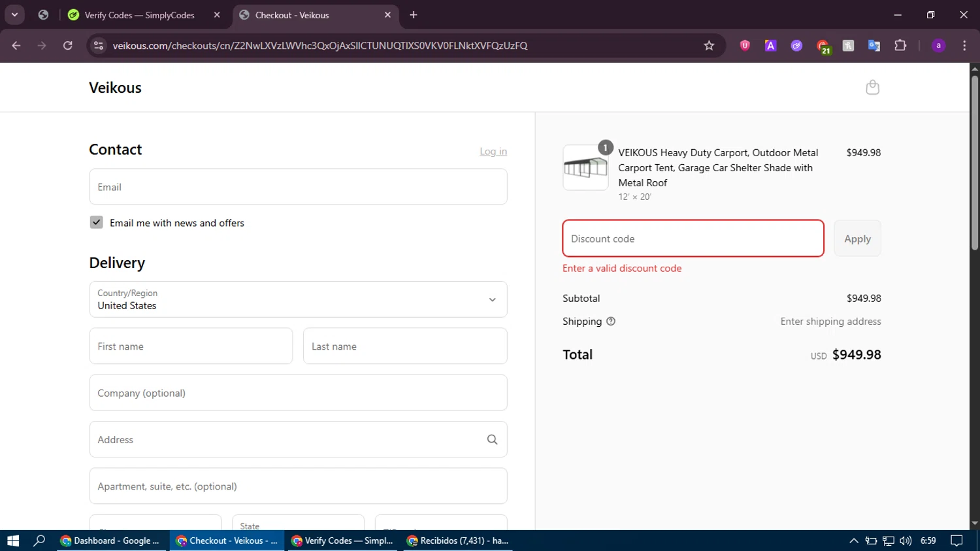Click the Address input field
This screenshot has height=551, width=980.
tap(298, 439)
